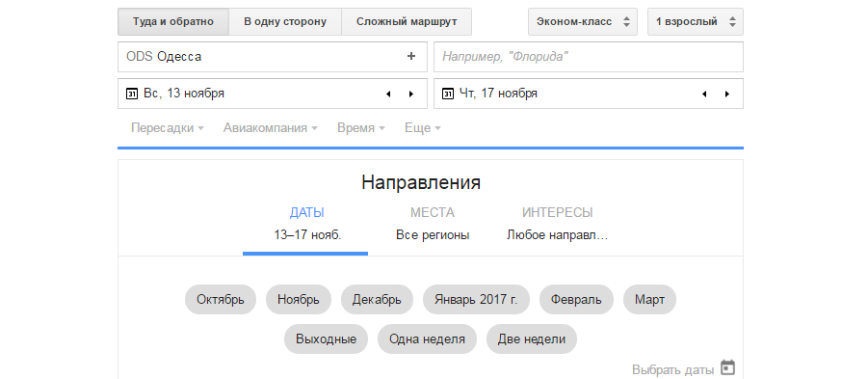Choose the Декабрь month chip

coord(377,300)
